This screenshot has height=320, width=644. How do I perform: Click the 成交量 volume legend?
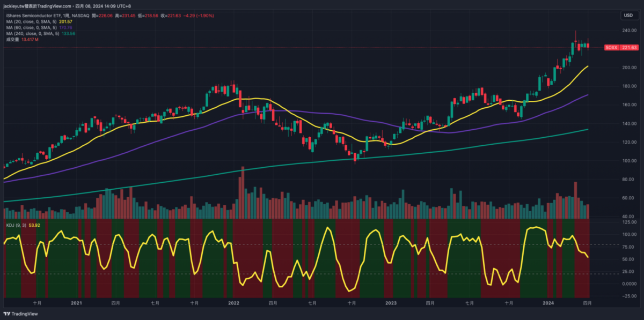click(x=12, y=39)
